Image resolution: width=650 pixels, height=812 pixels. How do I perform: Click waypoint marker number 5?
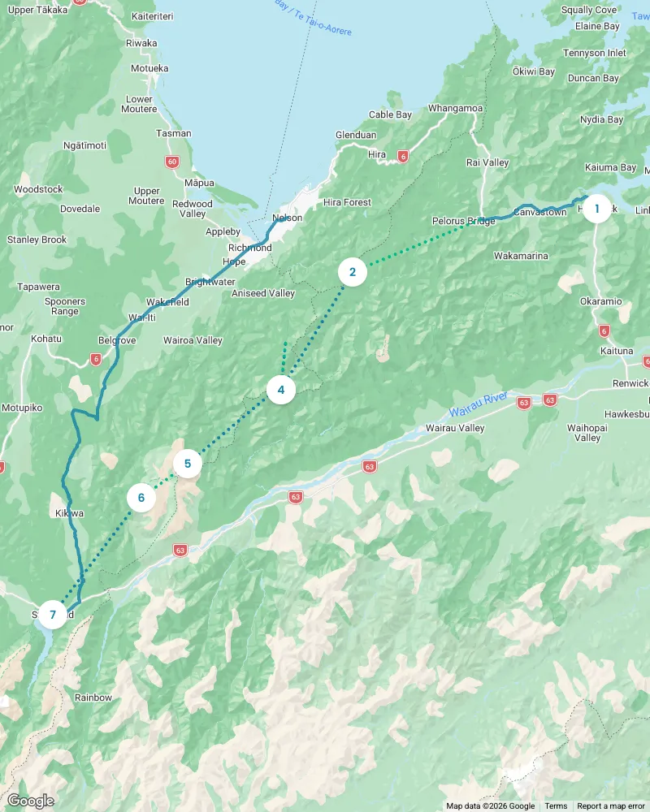188,464
